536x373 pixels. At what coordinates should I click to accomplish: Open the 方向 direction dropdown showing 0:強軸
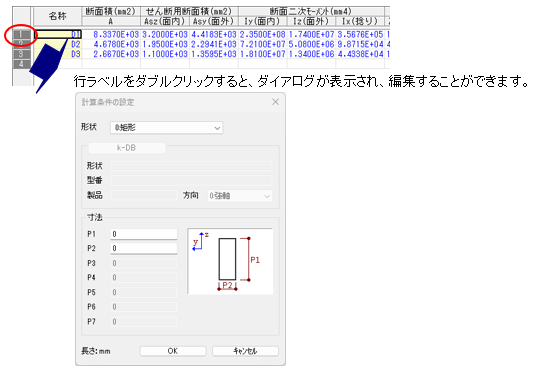240,196
